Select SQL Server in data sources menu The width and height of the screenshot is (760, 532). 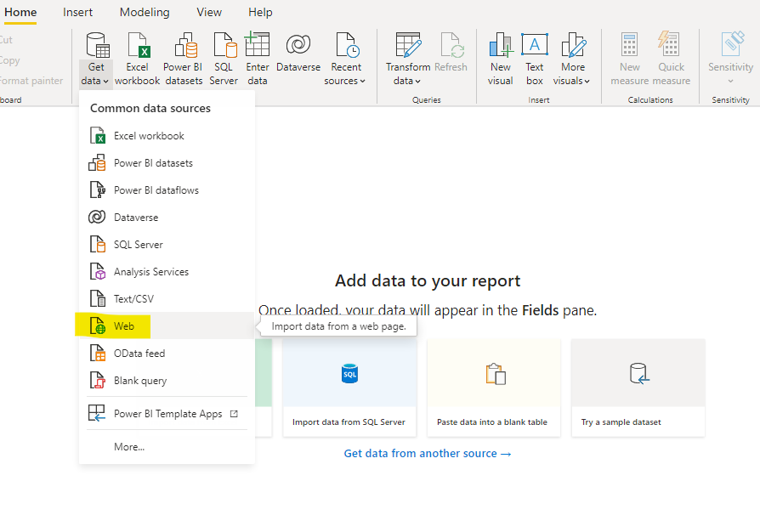pos(167,244)
